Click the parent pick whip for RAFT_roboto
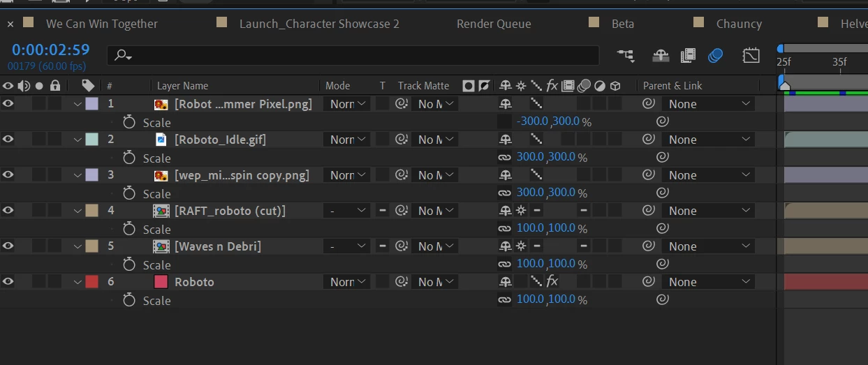The image size is (868, 365). coord(649,211)
